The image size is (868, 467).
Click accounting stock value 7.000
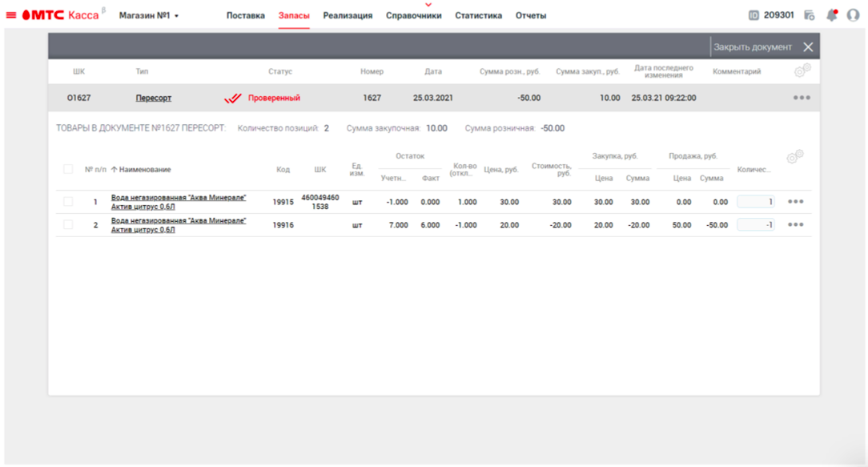tap(399, 225)
